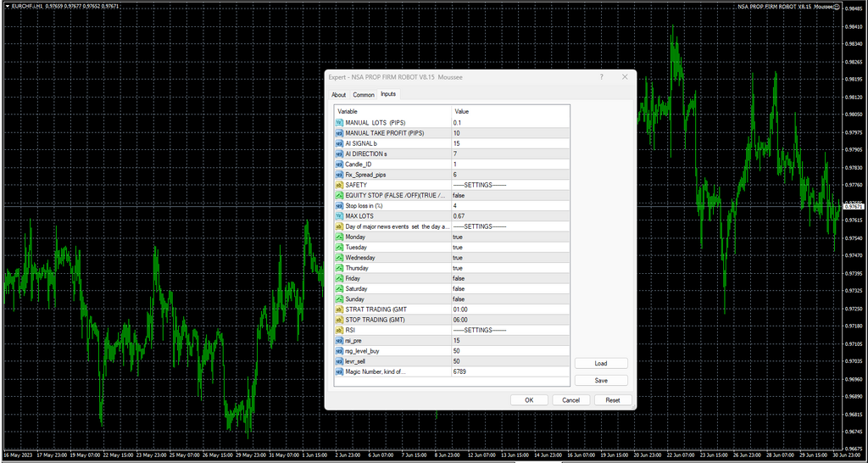The height and width of the screenshot is (463, 868).
Task: Click the Load button
Action: [x=601, y=363]
